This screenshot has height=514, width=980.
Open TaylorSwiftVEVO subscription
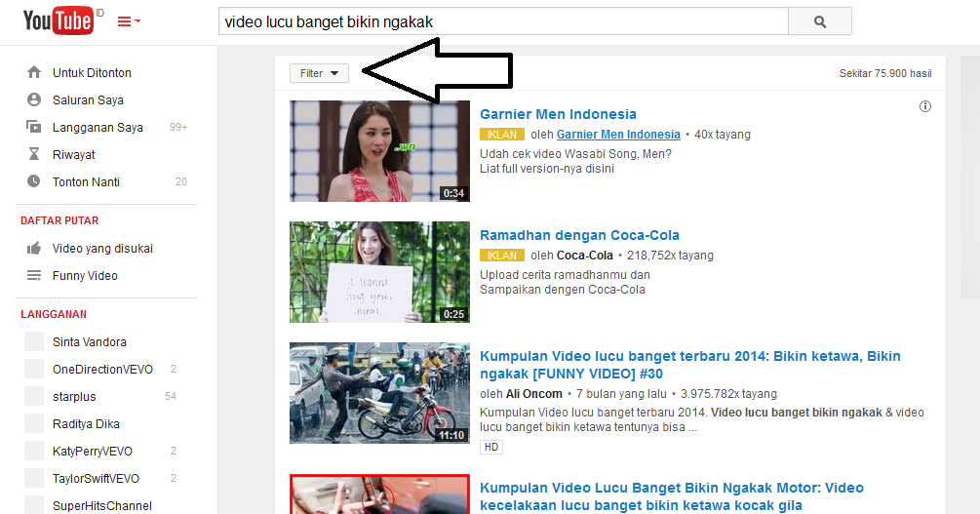[96, 478]
